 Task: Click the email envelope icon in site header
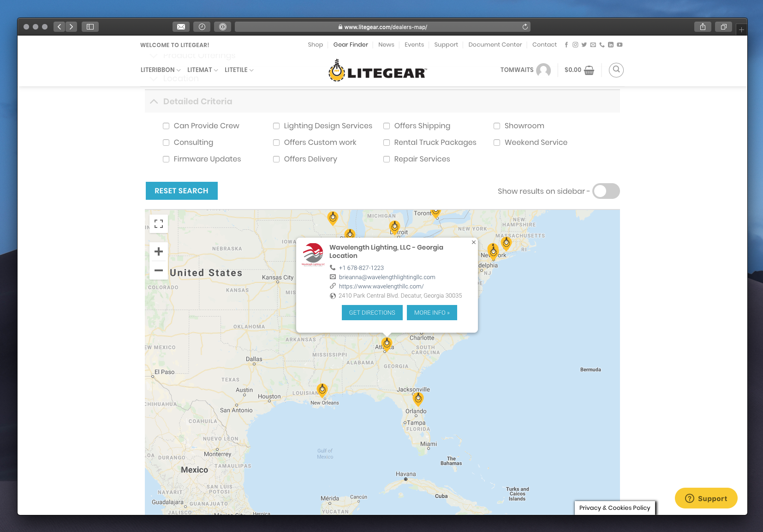(x=593, y=45)
